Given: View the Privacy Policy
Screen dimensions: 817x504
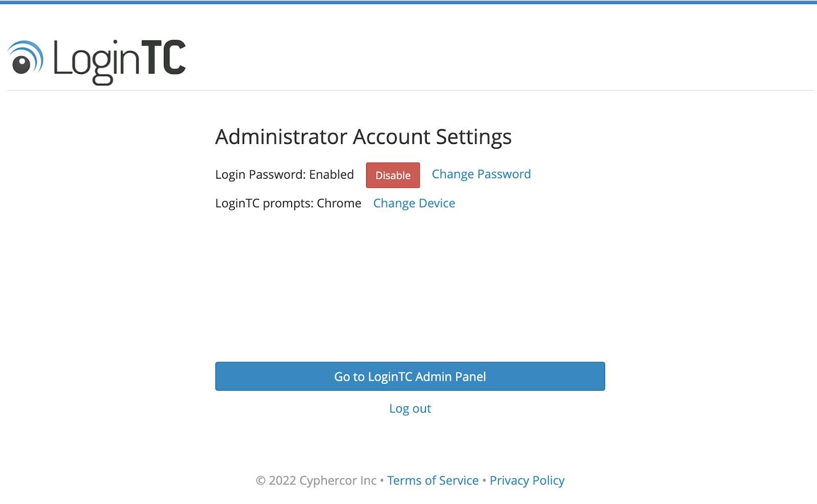Looking at the screenshot, I should click(527, 480).
